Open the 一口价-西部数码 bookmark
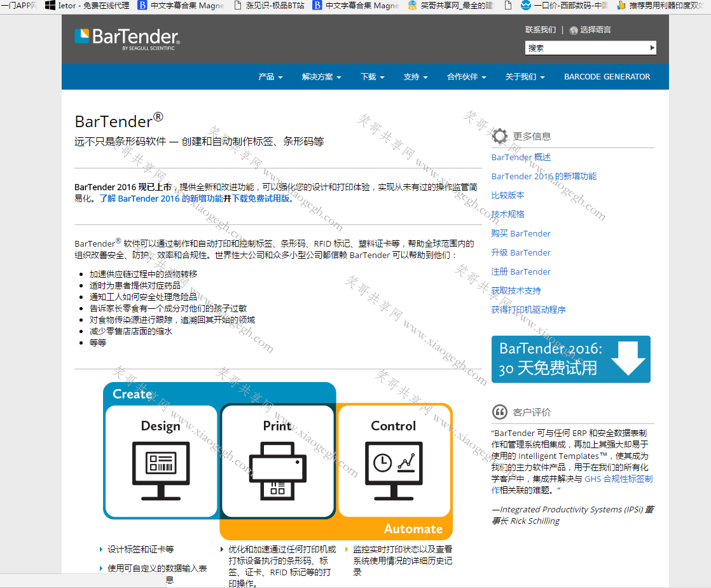Viewport: 711px width, 588px height. pyautogui.click(x=565, y=6)
